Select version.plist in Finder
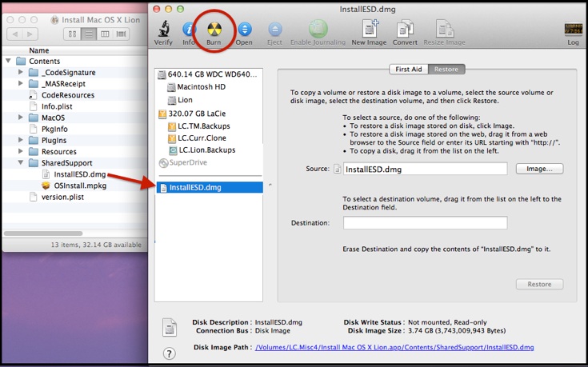The image size is (588, 367). (62, 197)
